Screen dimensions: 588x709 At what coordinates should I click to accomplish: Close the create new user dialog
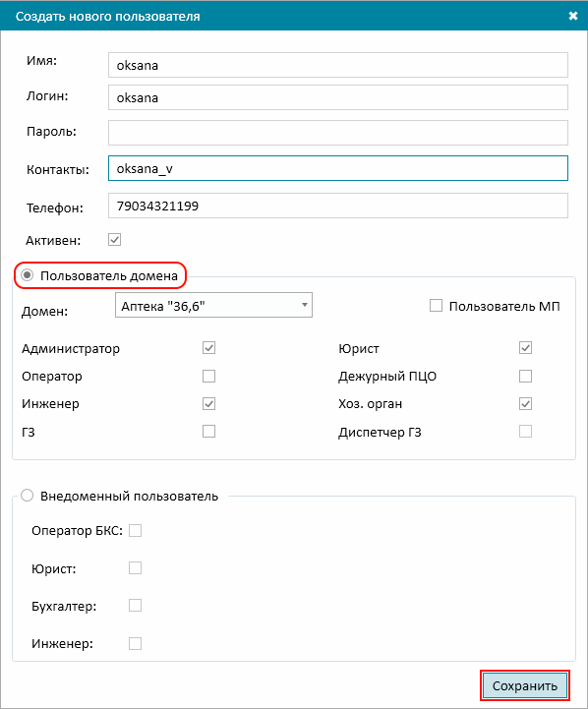pyautogui.click(x=572, y=16)
